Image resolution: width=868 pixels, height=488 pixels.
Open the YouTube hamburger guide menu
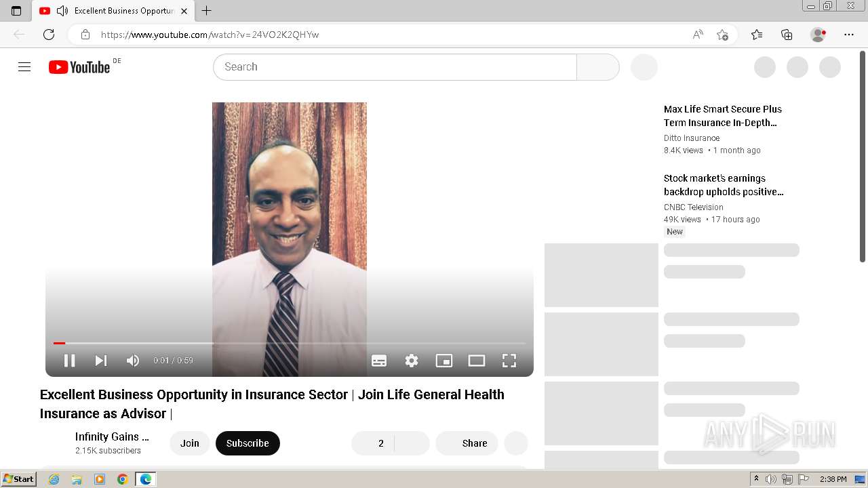24,67
